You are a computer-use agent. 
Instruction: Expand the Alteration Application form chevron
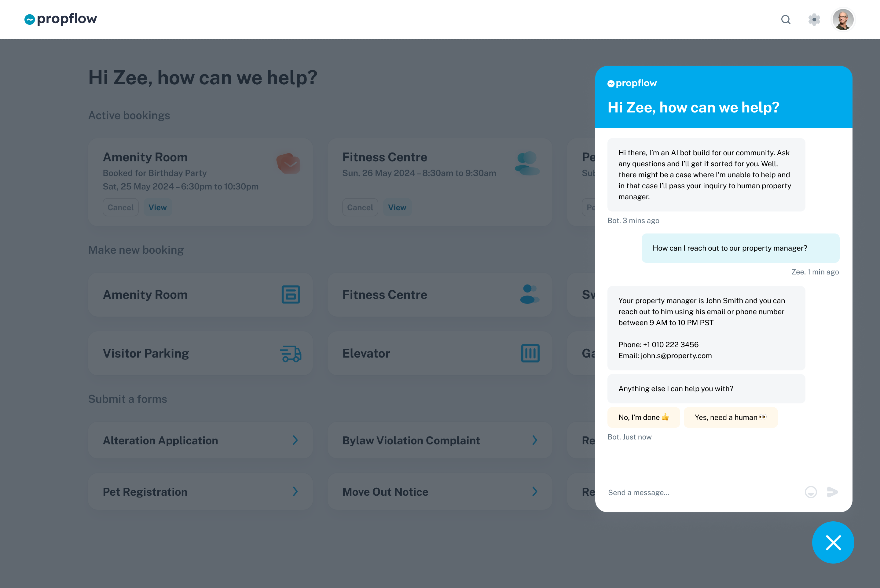point(295,440)
